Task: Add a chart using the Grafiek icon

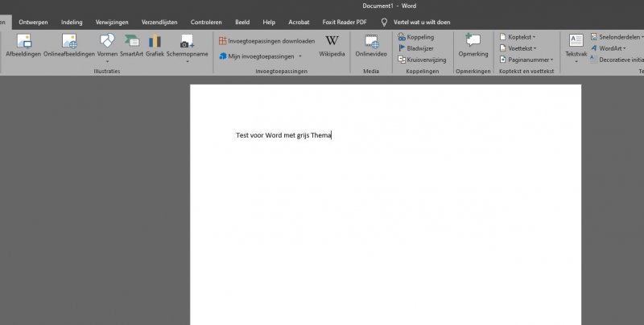Action: (x=155, y=44)
